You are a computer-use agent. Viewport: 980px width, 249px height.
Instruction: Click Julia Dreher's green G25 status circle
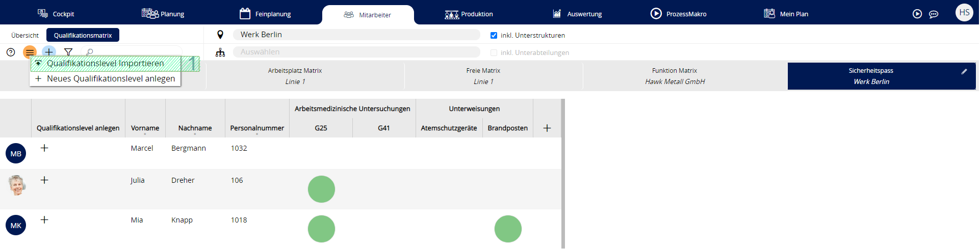pos(321,189)
